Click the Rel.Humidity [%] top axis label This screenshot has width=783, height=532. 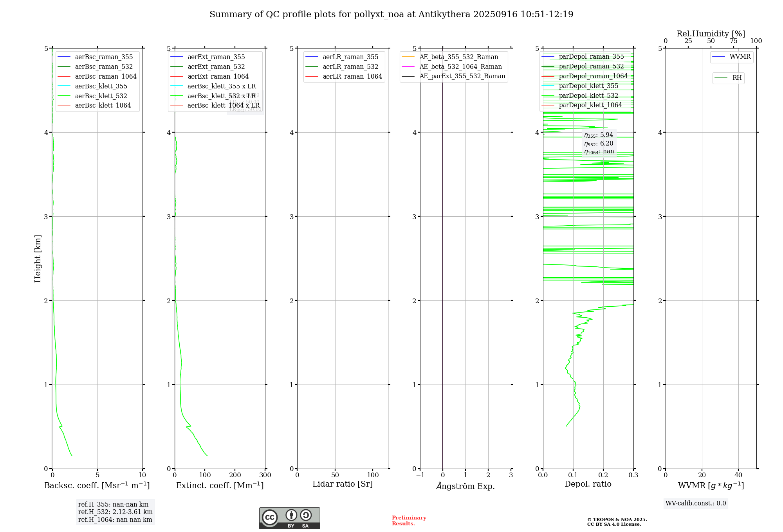coord(711,34)
